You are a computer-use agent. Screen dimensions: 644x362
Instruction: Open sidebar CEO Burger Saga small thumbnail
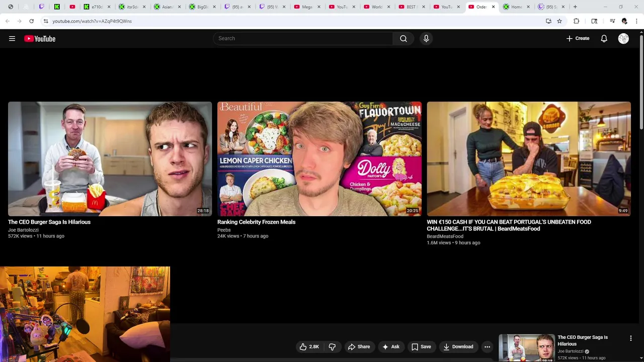(x=526, y=348)
